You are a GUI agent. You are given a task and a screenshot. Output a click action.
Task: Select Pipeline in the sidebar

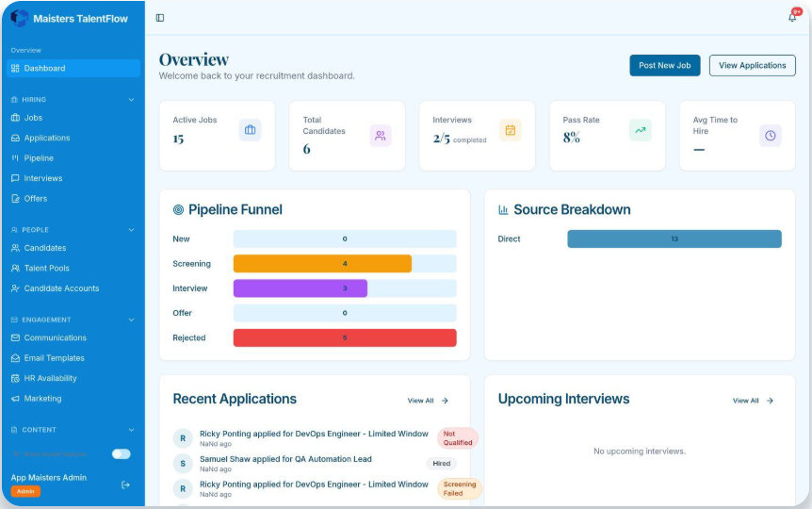(73, 158)
